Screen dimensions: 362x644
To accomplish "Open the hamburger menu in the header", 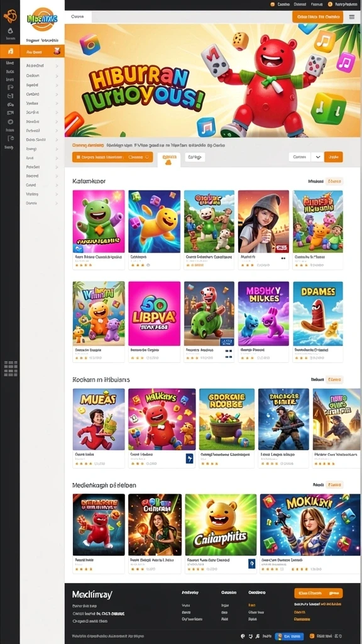I will [352, 17].
